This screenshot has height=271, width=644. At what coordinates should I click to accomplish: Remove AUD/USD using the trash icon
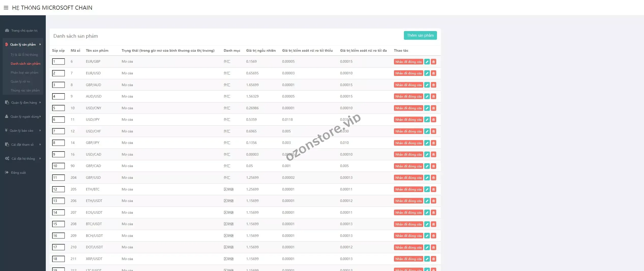pos(434,97)
